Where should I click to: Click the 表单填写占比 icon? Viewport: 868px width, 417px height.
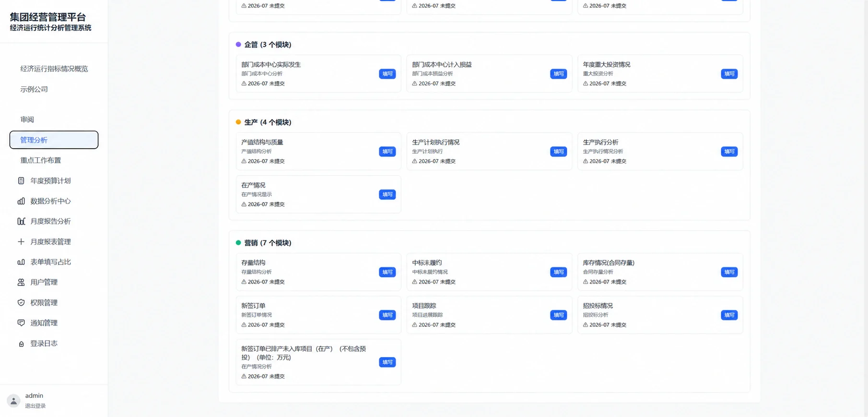point(21,262)
